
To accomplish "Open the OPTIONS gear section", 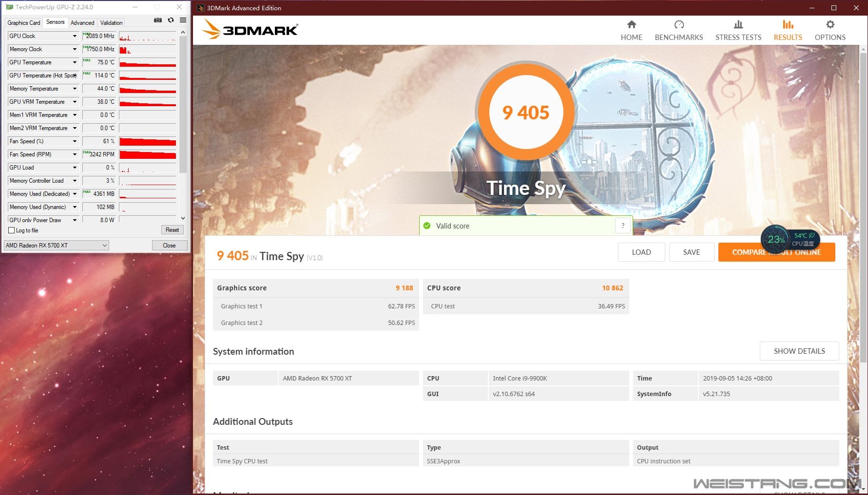I will tap(830, 30).
